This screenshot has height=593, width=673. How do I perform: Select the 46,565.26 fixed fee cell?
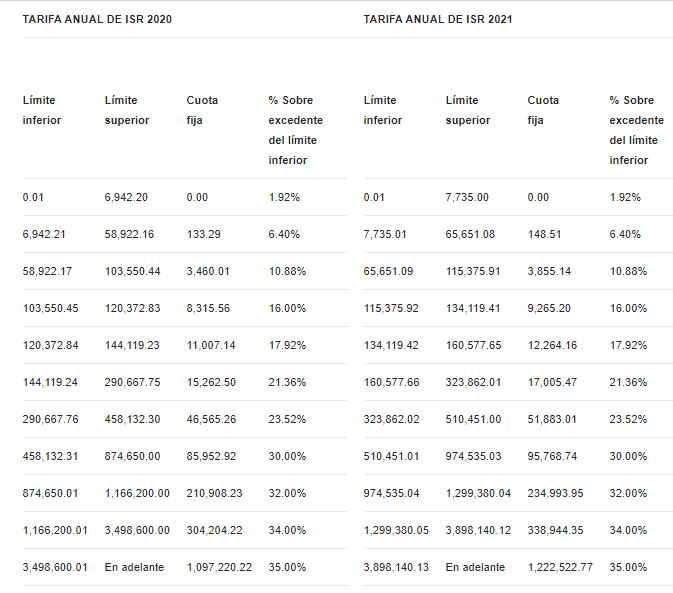(x=211, y=419)
